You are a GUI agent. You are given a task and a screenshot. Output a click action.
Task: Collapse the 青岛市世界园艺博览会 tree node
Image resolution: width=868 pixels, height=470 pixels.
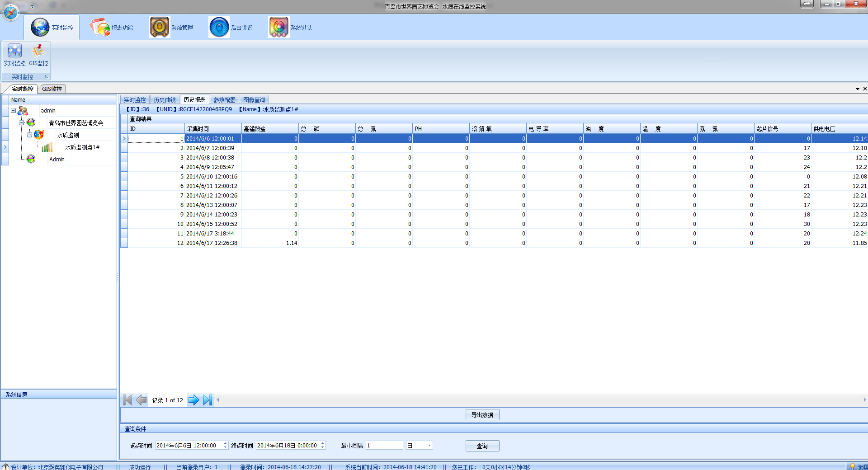21,123
